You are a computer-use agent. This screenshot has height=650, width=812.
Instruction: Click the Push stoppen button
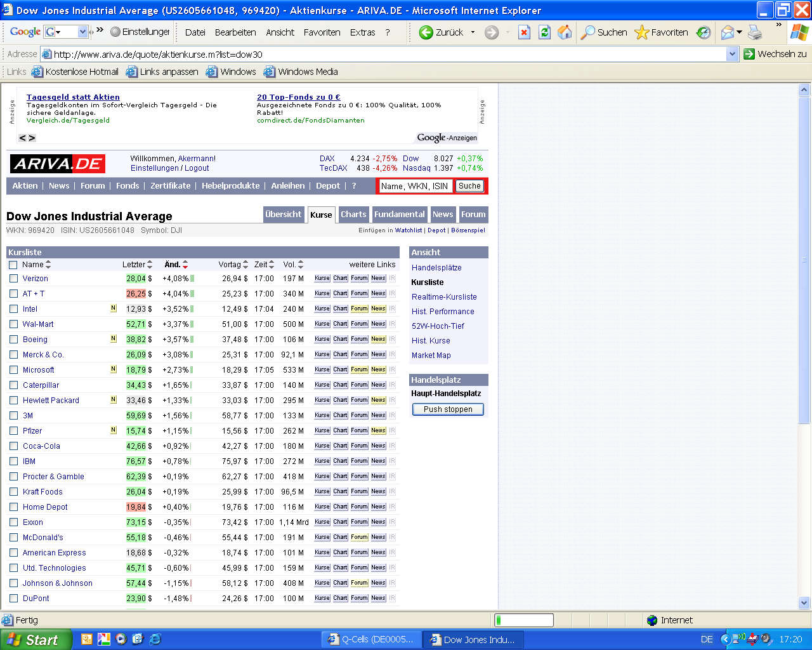click(448, 409)
